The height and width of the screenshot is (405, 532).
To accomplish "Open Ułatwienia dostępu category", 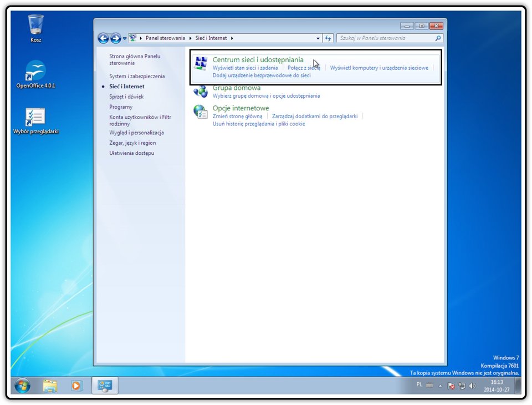I will (x=132, y=153).
